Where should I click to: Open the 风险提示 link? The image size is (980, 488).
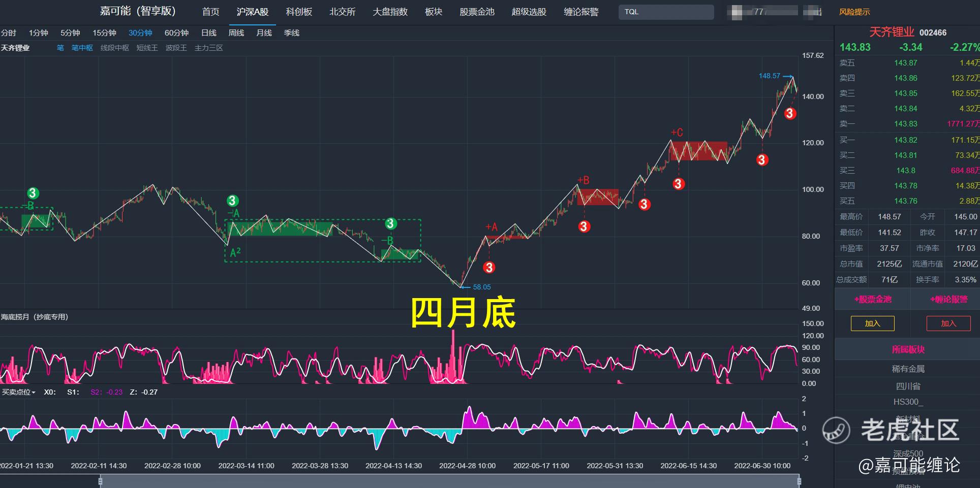coord(854,12)
